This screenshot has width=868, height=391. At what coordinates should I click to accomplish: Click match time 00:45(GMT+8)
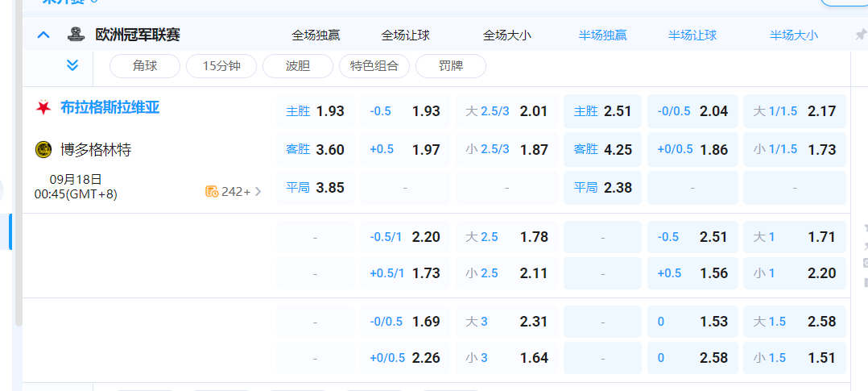[76, 194]
